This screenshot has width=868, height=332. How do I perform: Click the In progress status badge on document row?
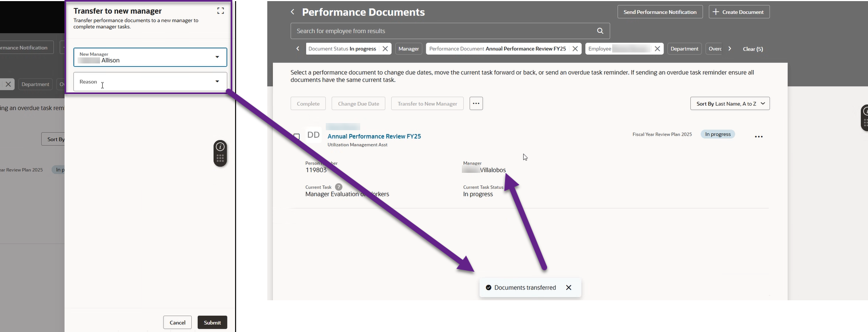(x=718, y=134)
